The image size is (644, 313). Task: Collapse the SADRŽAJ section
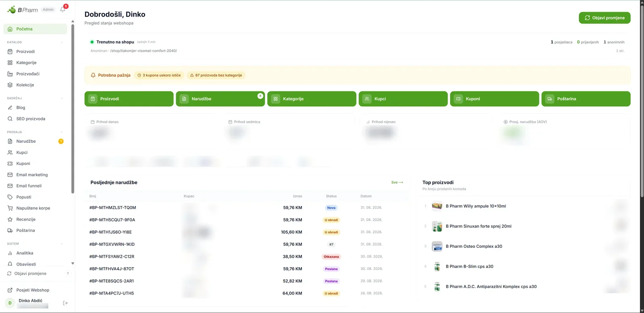62,98
